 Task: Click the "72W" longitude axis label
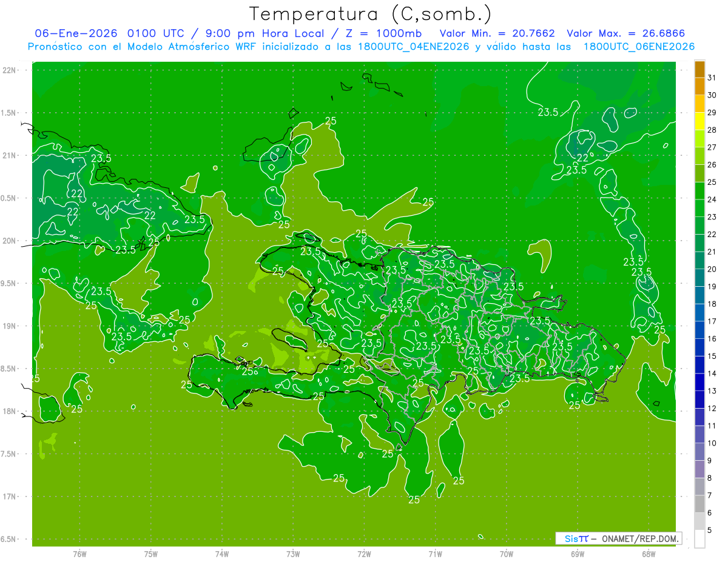click(365, 554)
